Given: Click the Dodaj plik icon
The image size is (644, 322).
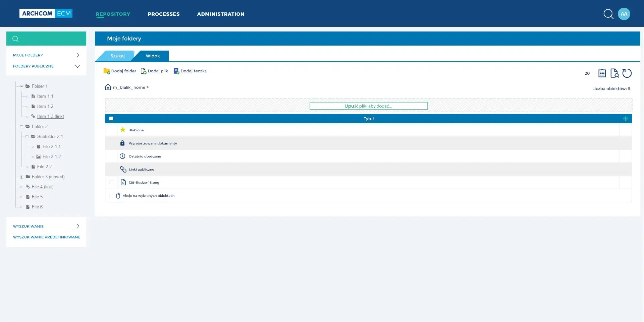Looking at the screenshot, I should coord(144,71).
